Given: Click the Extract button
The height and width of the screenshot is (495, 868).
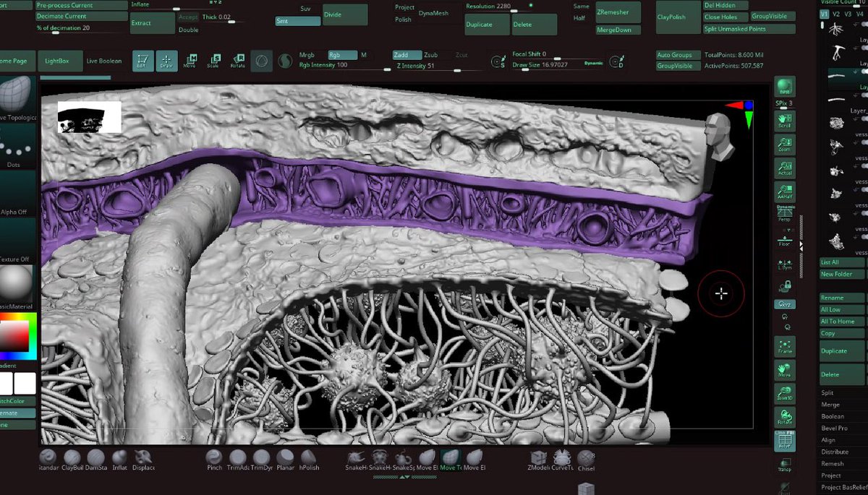Looking at the screenshot, I should pyautogui.click(x=153, y=22).
